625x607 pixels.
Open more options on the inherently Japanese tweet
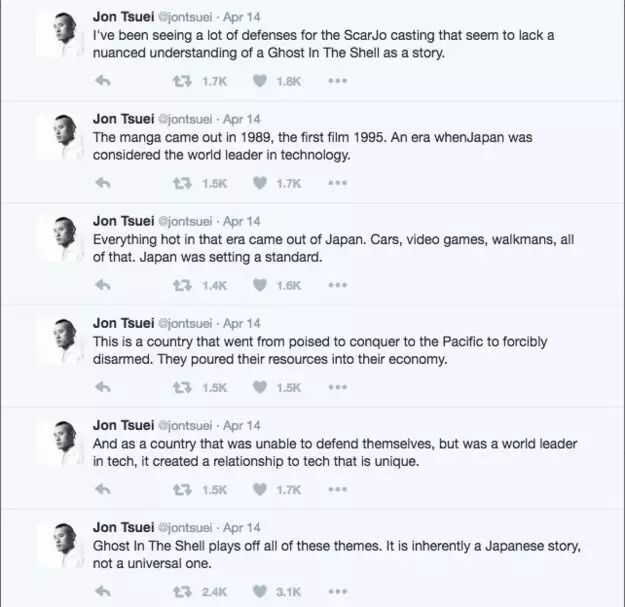(x=337, y=592)
